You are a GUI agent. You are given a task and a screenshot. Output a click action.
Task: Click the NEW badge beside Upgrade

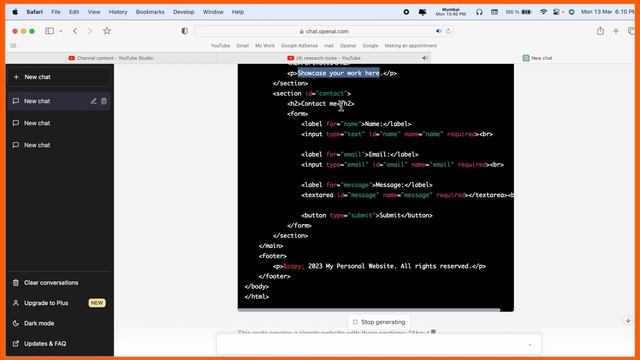pyautogui.click(x=97, y=303)
